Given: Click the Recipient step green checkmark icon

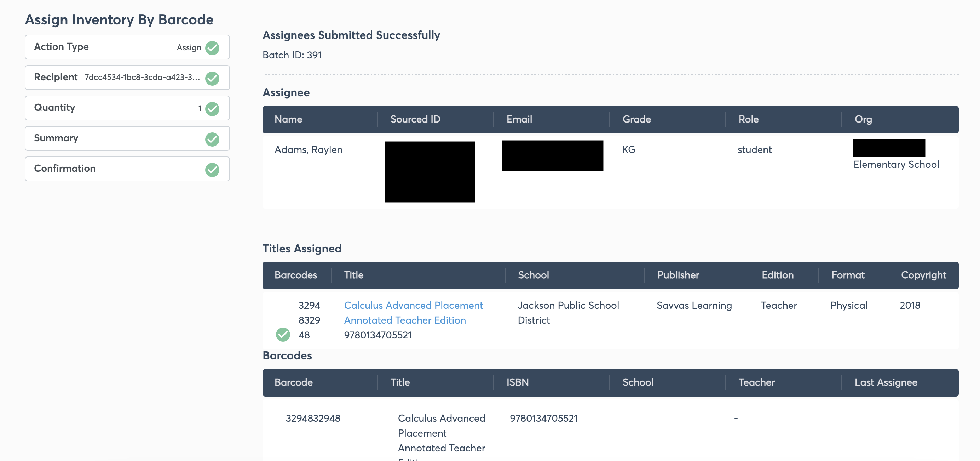Looking at the screenshot, I should 212,78.
